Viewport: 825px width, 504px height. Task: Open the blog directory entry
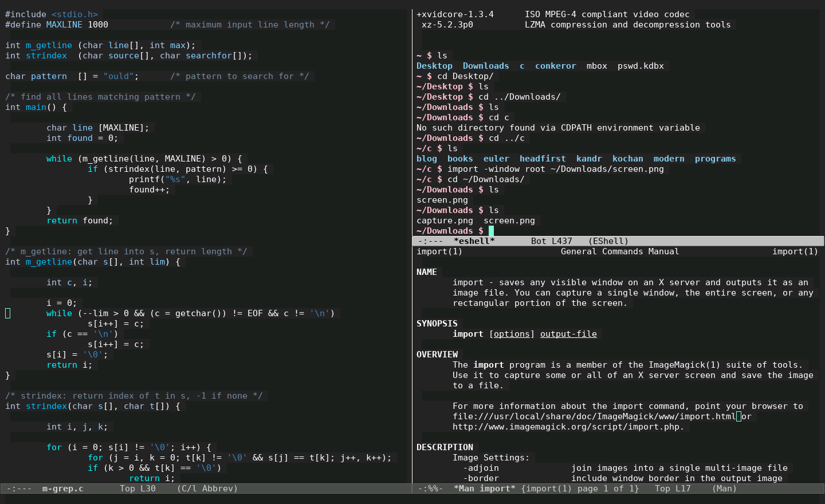click(x=426, y=159)
